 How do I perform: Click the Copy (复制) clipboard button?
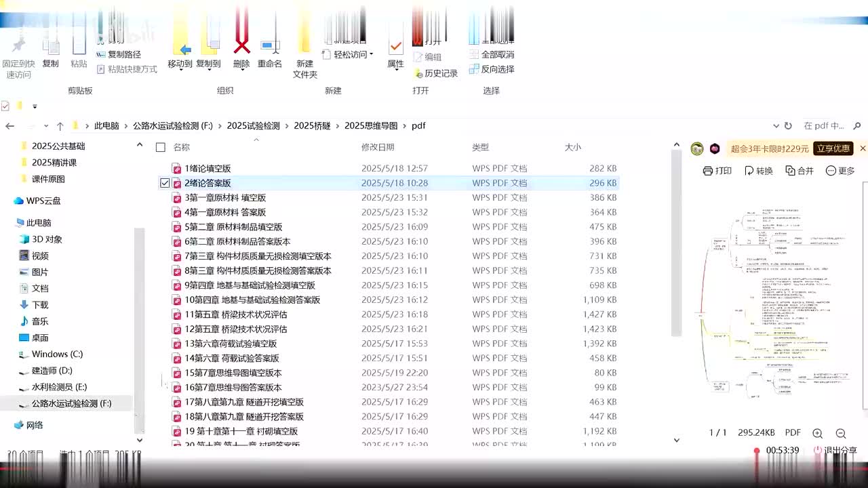point(51,54)
